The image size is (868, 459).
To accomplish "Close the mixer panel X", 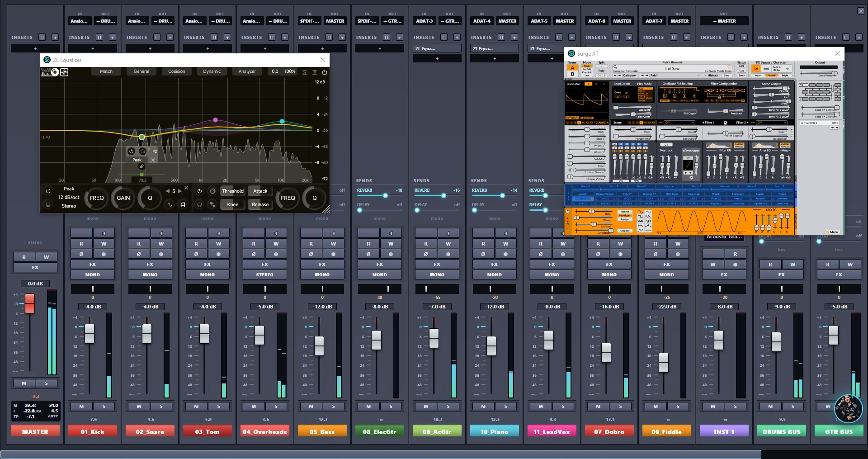I will [861, 11].
